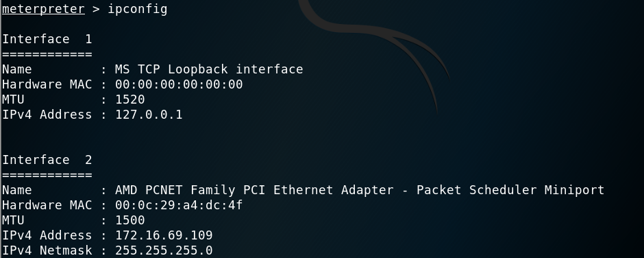
Task: Click the underlined meterpreter prompt text
Action: tap(43, 9)
